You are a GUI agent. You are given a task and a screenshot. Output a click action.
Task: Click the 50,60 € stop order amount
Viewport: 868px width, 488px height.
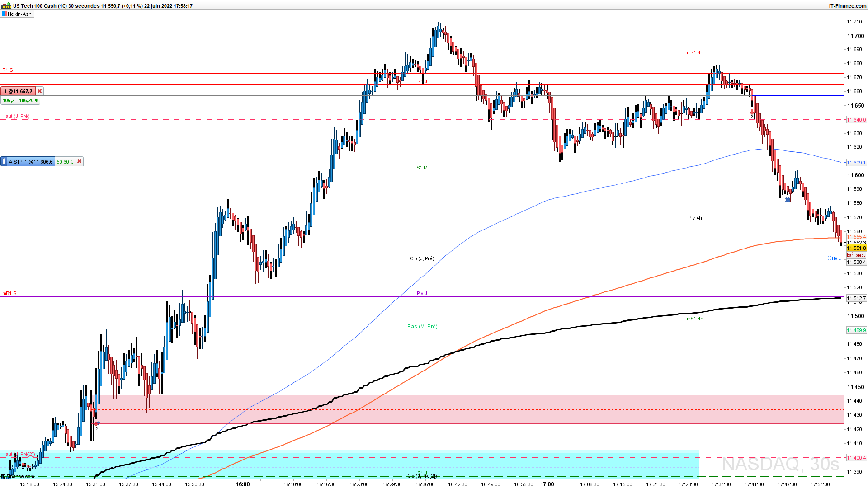coord(65,161)
